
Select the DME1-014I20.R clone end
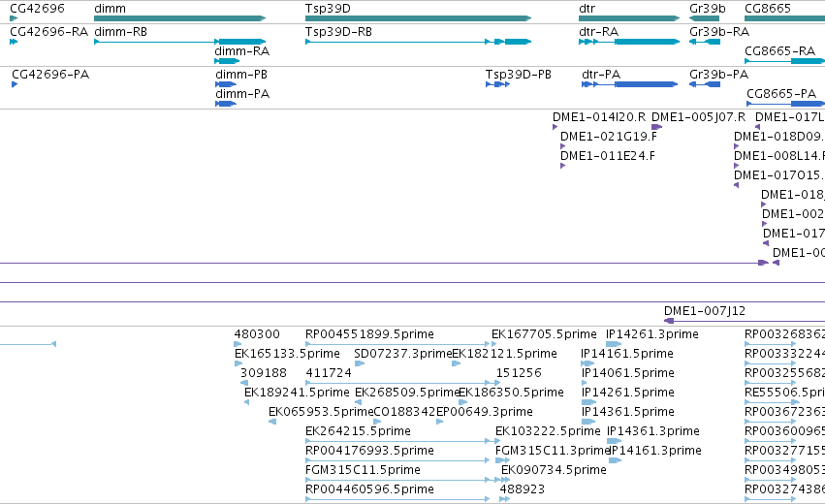coord(555,127)
